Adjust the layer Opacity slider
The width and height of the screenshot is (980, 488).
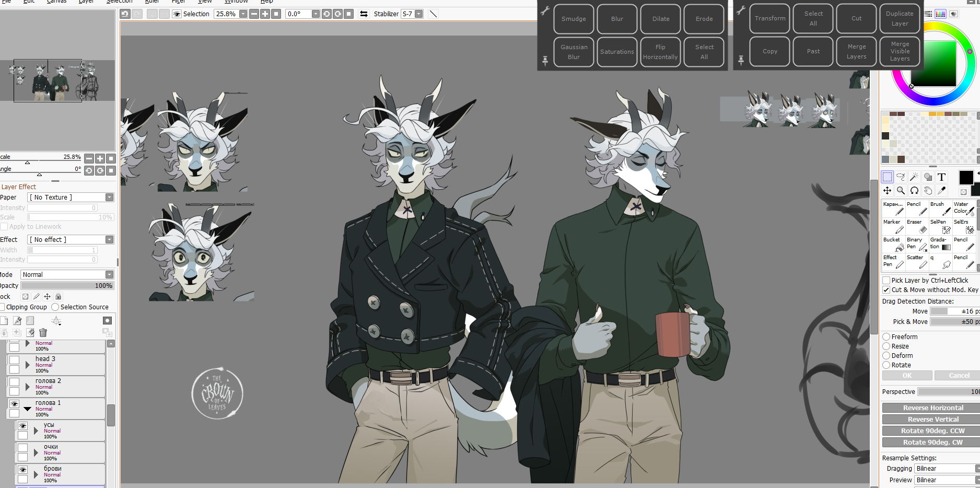[x=67, y=286]
